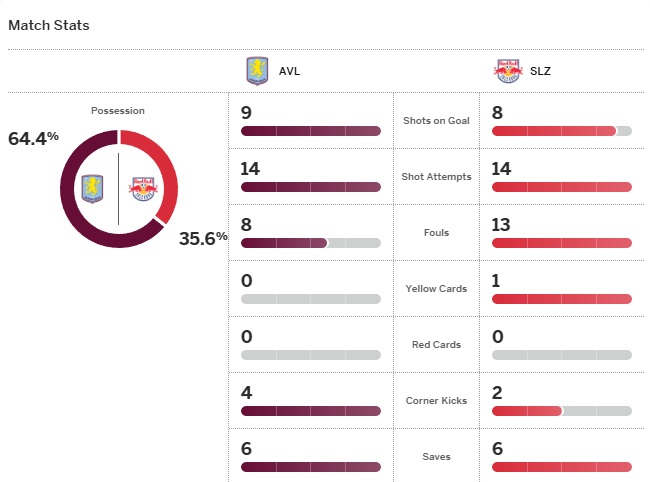Select the 64.4% possession value
The image size is (650, 482).
(33, 139)
